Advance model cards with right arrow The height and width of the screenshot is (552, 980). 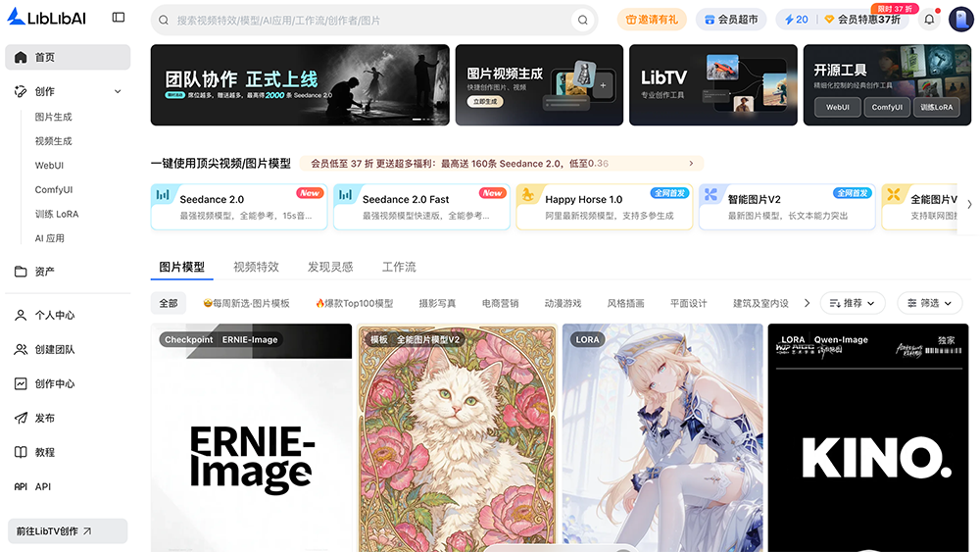969,204
